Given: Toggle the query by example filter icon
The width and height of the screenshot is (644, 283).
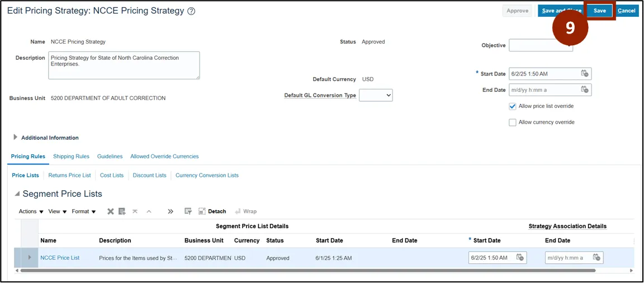Looking at the screenshot, I should (188, 211).
